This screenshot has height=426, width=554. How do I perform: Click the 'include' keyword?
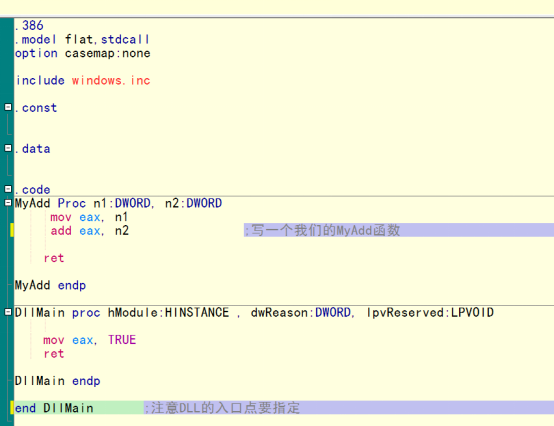pyautogui.click(x=40, y=80)
